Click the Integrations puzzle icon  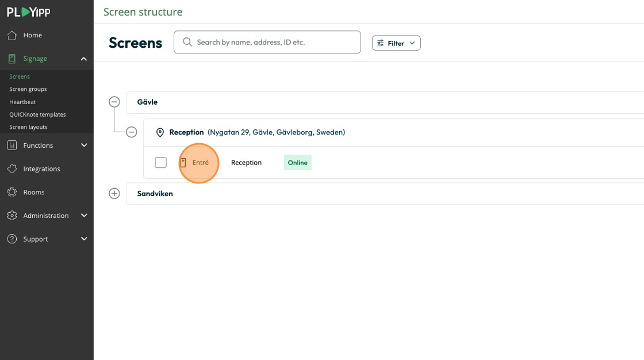click(12, 168)
